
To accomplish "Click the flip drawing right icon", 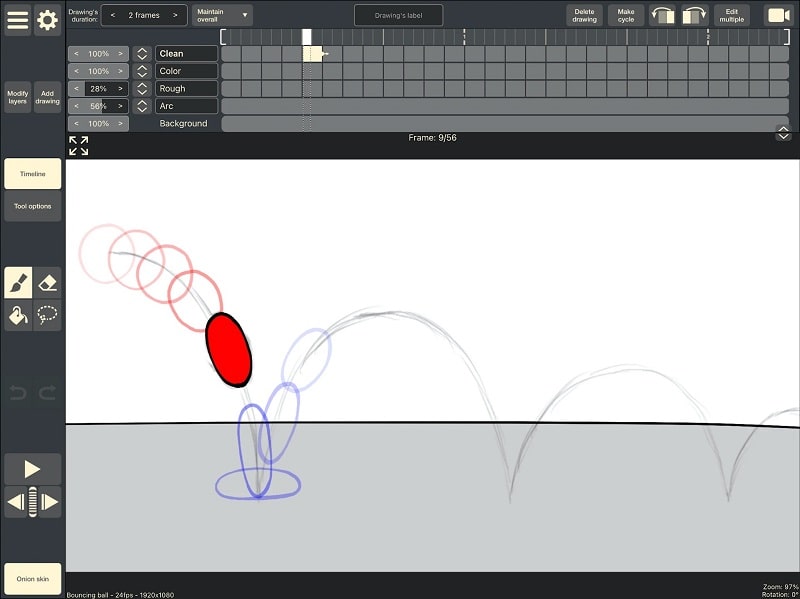I will [x=692, y=15].
